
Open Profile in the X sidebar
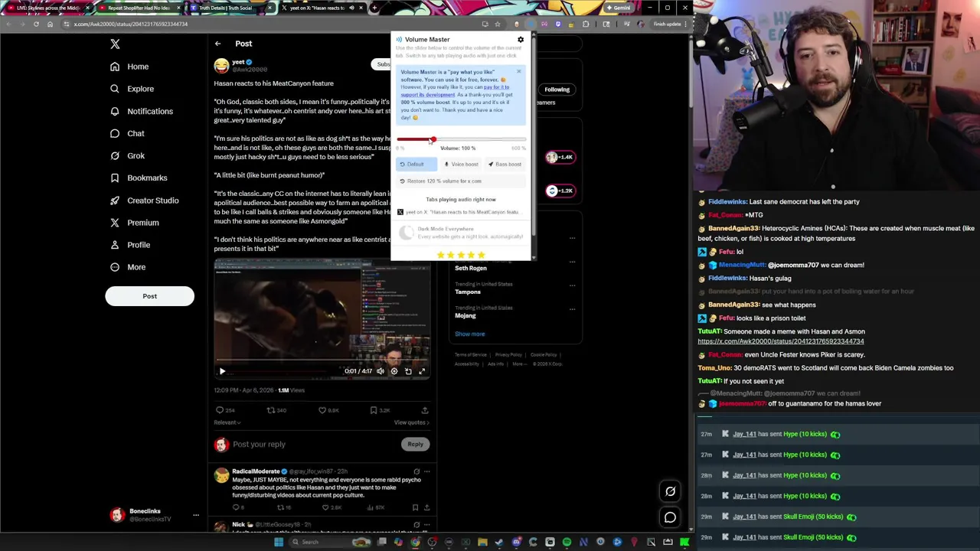coord(130,245)
